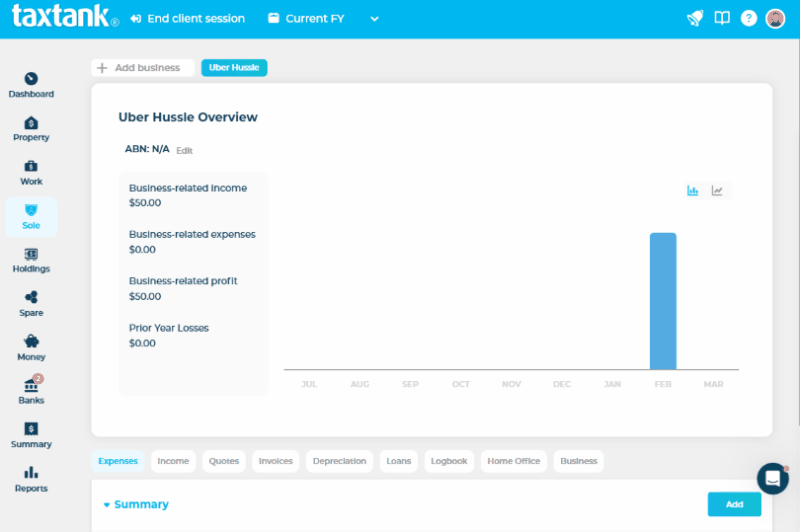Click the February bar in chart
The image size is (800, 532).
663,301
